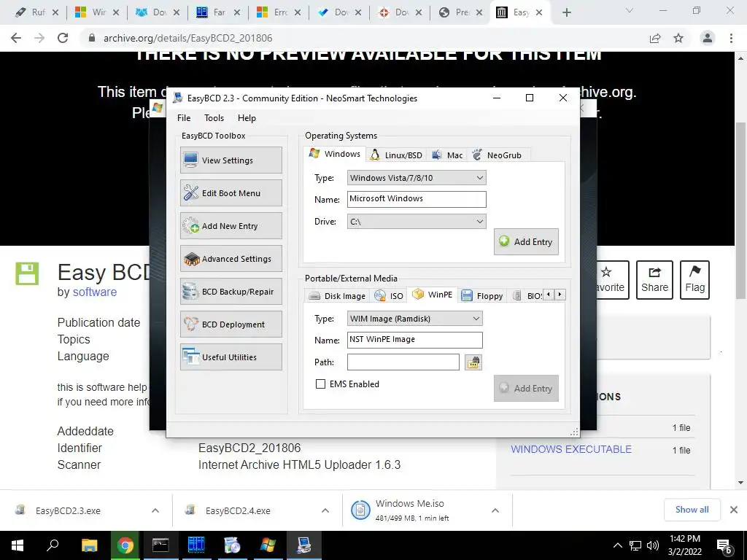Bookmark this page with star icon
This screenshot has width=747, height=560.
(x=678, y=38)
